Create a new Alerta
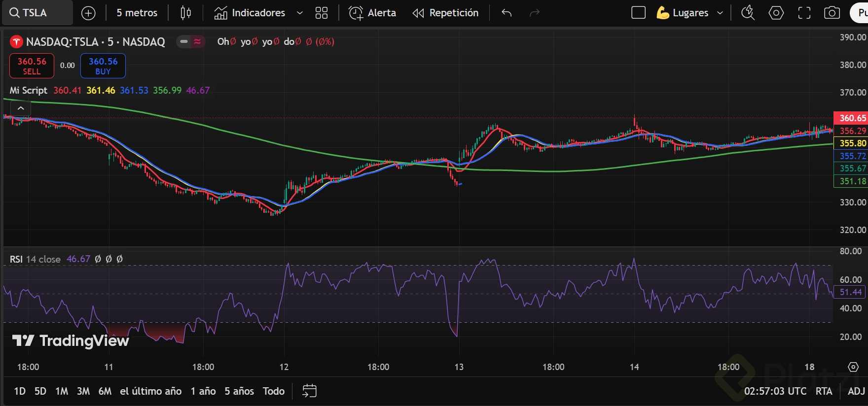The width and height of the screenshot is (868, 406). (x=372, y=13)
